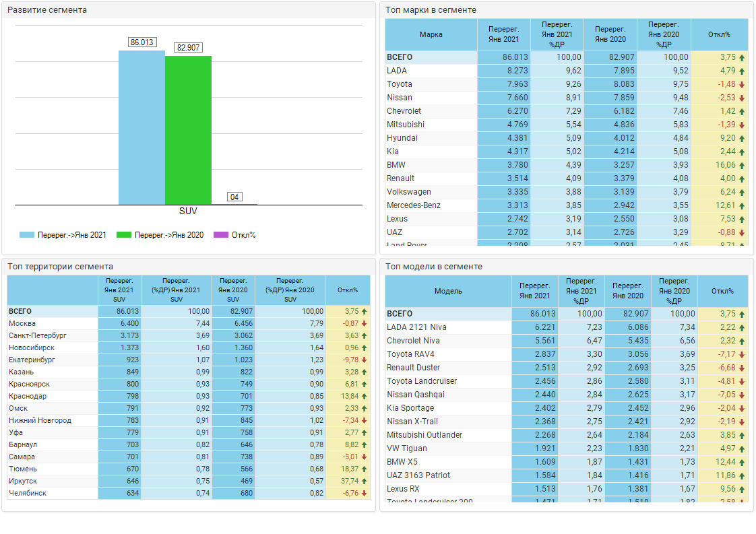Click the green 82.907 bar in the chart

point(188,130)
